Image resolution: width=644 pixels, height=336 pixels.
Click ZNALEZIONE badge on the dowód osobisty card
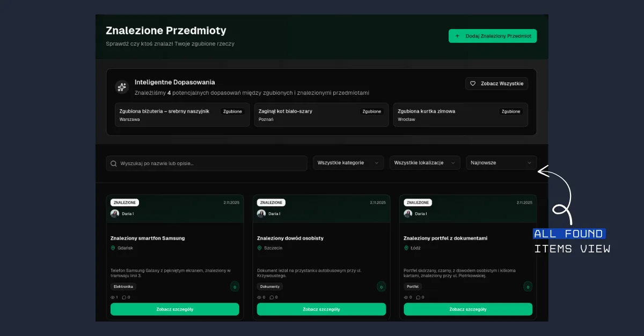click(x=271, y=203)
